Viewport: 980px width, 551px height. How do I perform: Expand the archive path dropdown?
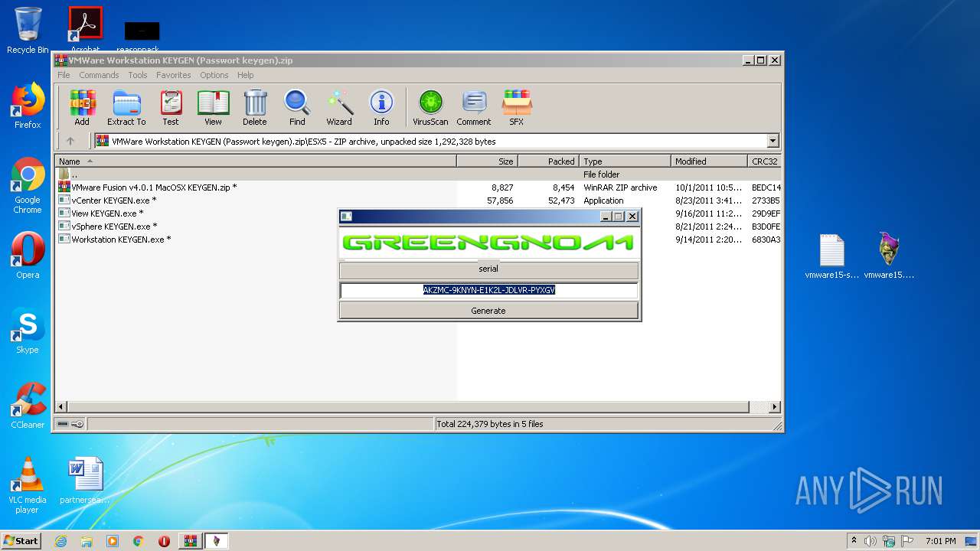773,141
